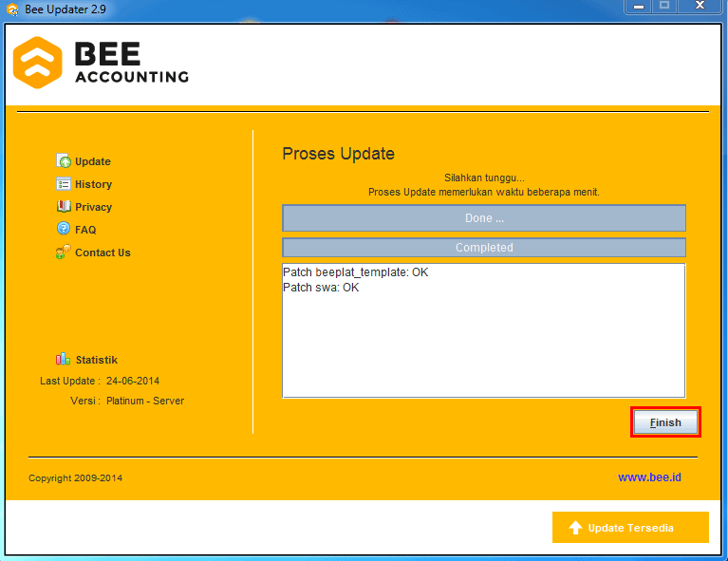
Task: Open the History menu label
Action: point(93,184)
